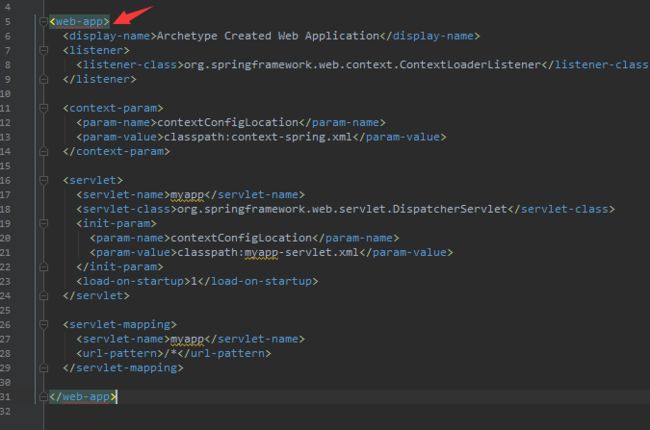This screenshot has height=430, width=650.
Task: Click the opening <init-param> tag text
Action: click(116, 224)
